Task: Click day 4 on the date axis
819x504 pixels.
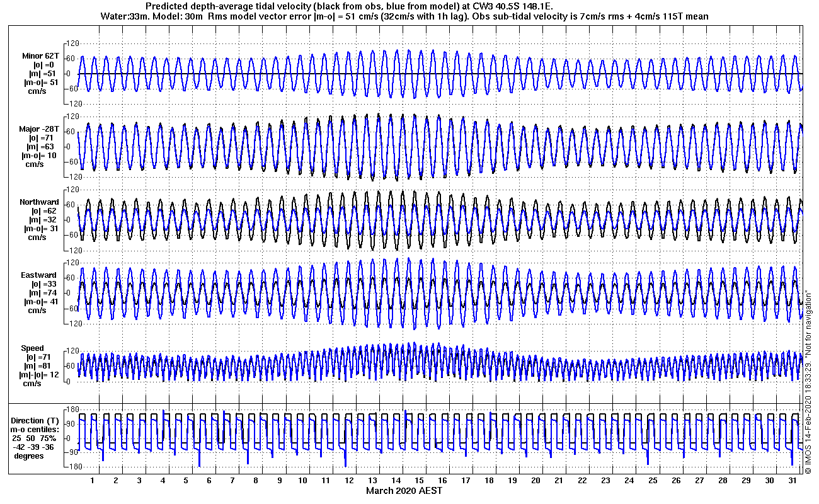Action: pos(163,481)
